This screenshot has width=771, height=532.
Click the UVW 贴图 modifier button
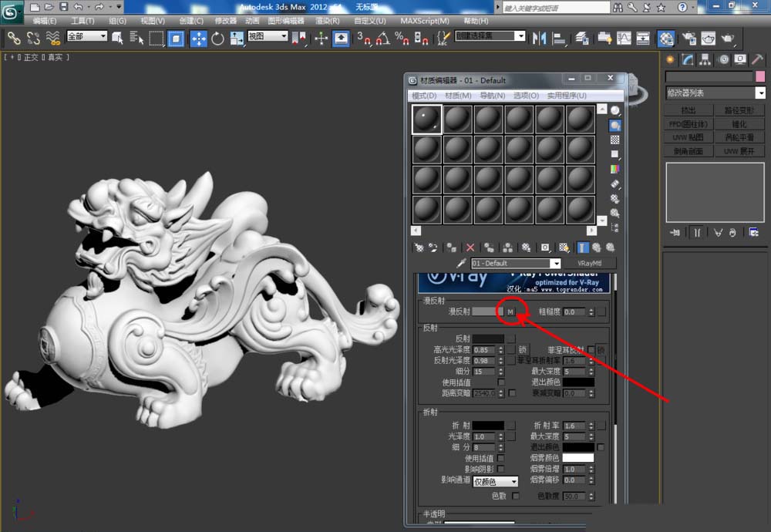(x=689, y=137)
